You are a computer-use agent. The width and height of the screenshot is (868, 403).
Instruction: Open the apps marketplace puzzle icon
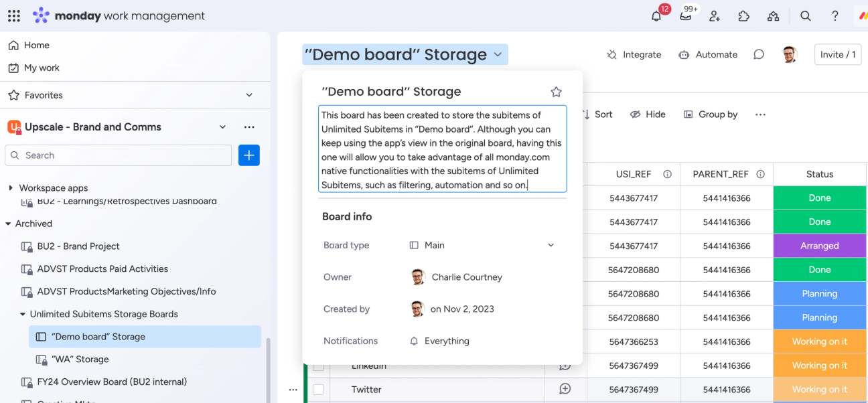point(743,15)
